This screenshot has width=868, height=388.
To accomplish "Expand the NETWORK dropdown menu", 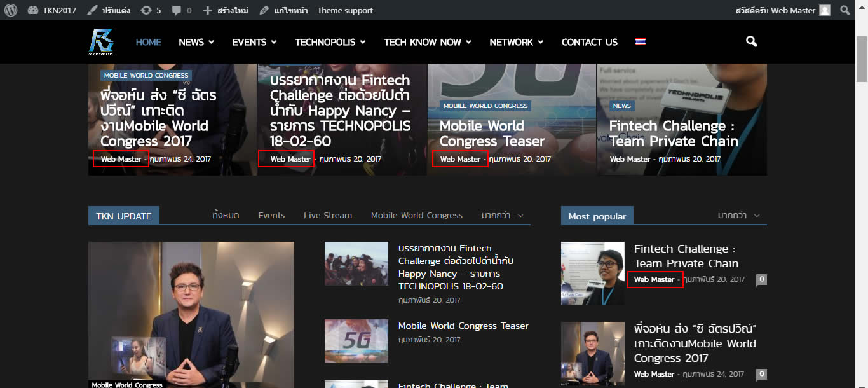I will tap(517, 42).
